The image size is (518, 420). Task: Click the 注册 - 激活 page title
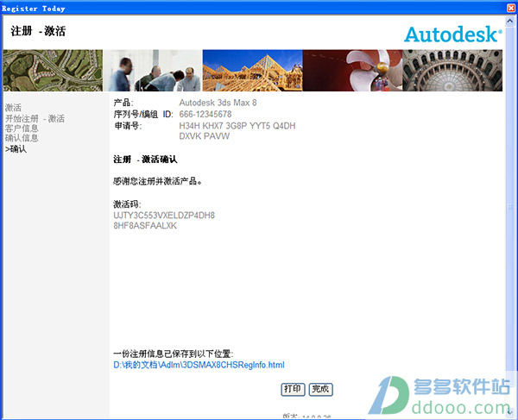point(38,31)
